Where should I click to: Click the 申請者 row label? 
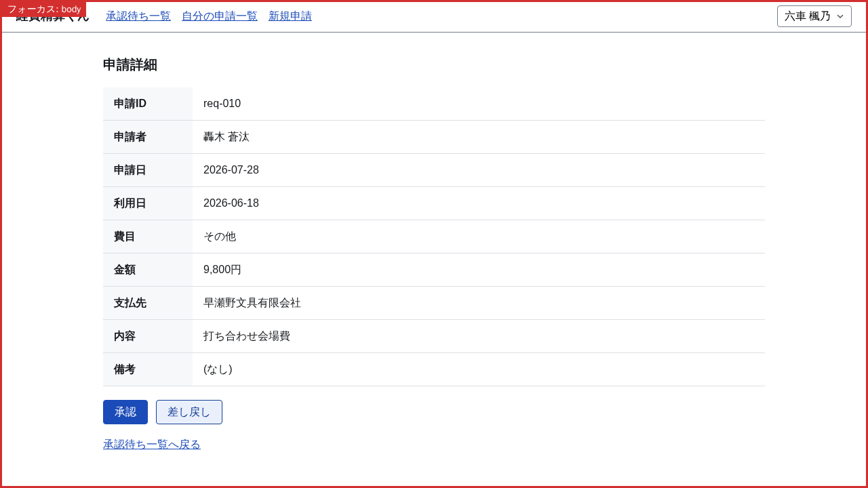click(x=130, y=137)
